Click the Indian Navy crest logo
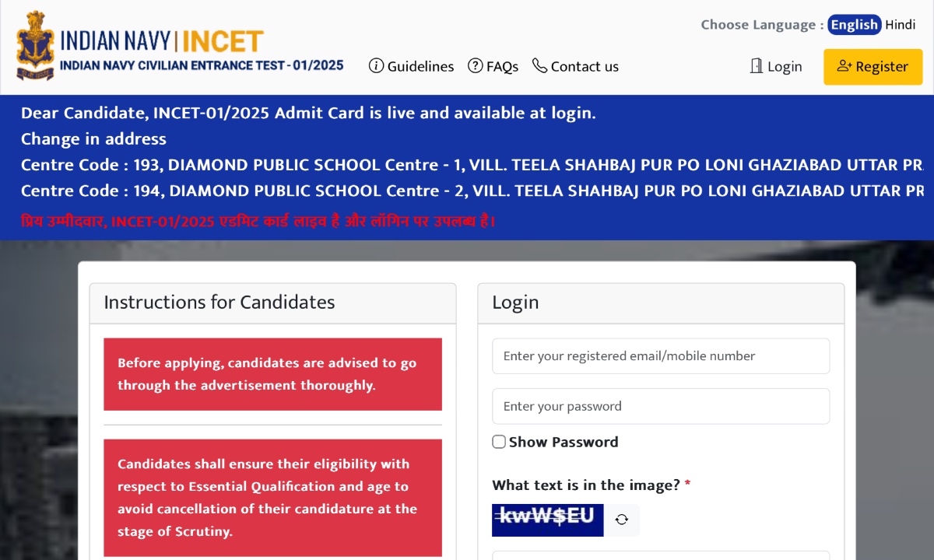This screenshot has height=560, width=934. click(x=36, y=47)
